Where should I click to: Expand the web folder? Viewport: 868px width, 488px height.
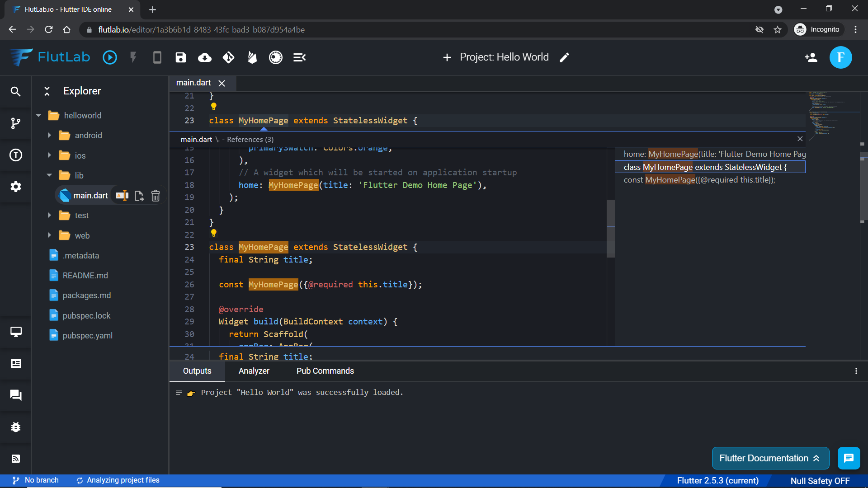(49, 235)
